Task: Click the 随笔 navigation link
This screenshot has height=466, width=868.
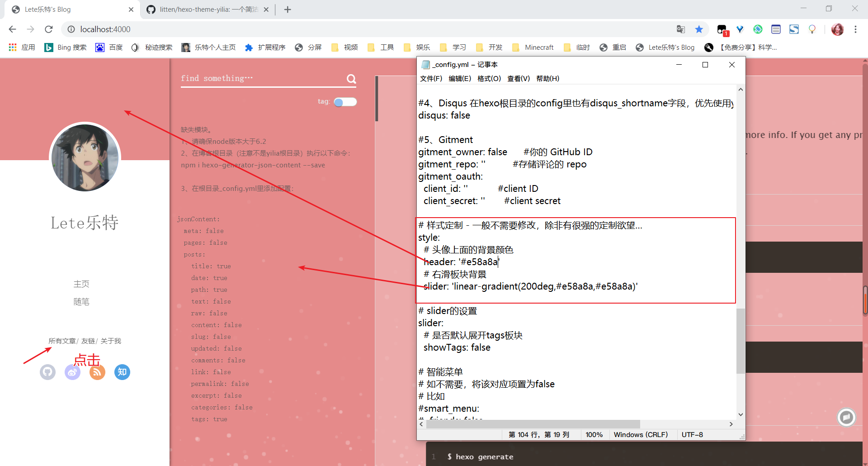Action: pos(81,301)
